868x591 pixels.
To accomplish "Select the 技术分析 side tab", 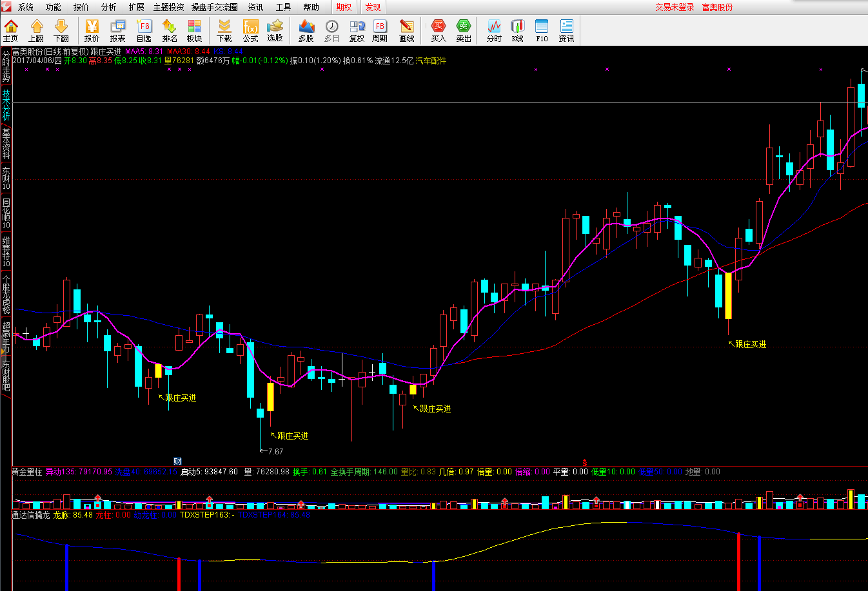I will click(6, 106).
